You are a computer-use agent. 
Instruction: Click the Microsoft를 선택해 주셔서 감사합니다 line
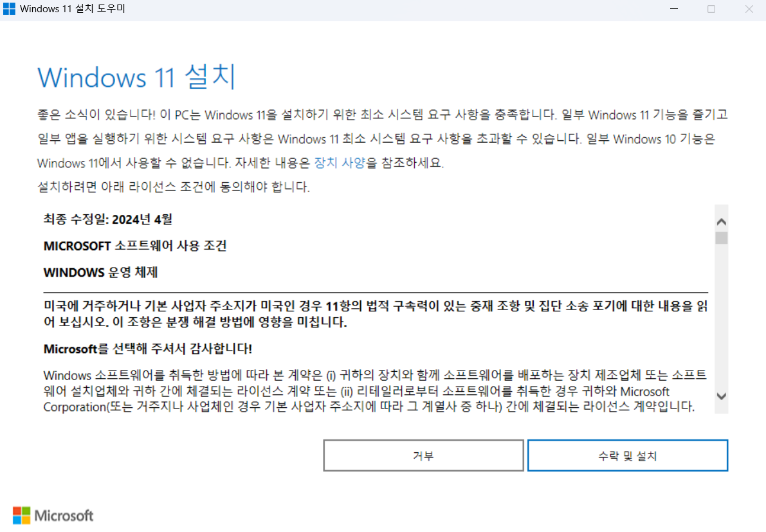tap(148, 349)
